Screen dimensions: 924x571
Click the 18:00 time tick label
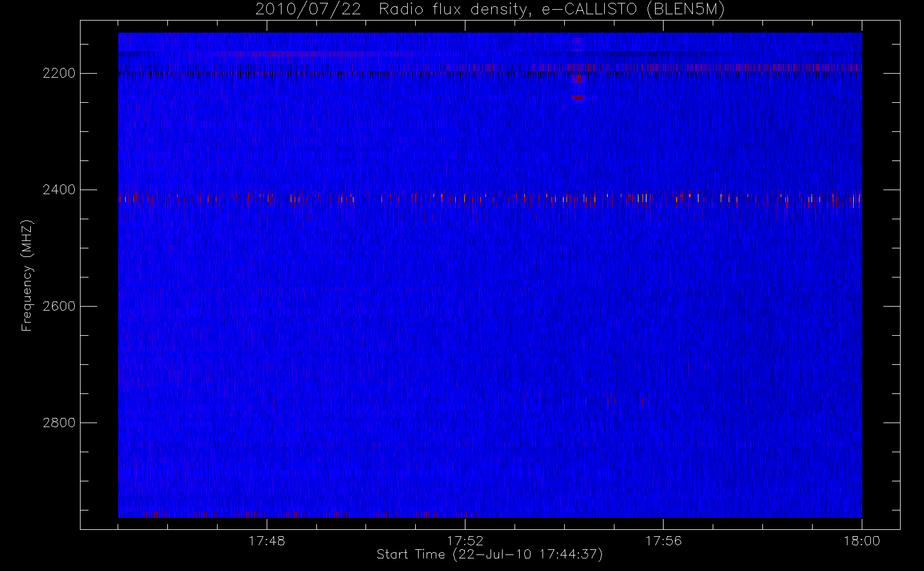(x=861, y=540)
